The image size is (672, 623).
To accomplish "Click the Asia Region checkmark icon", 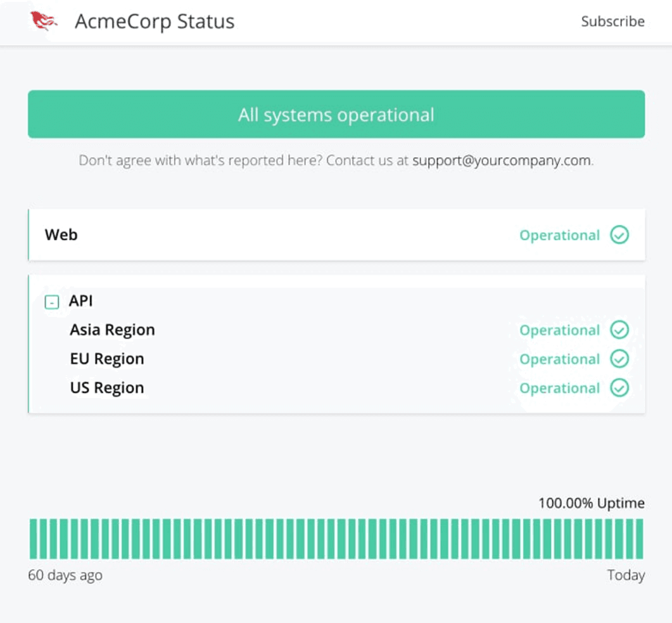I will [619, 330].
